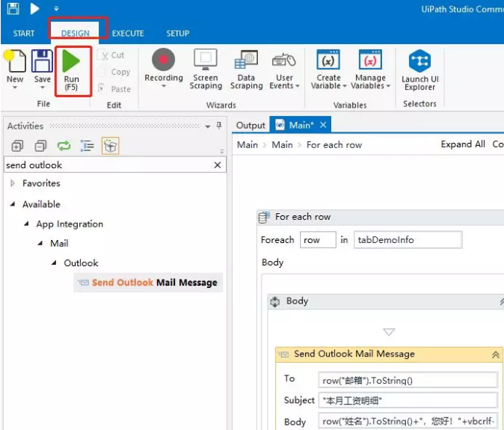
Task: Clear the activities search text
Action: click(x=218, y=165)
